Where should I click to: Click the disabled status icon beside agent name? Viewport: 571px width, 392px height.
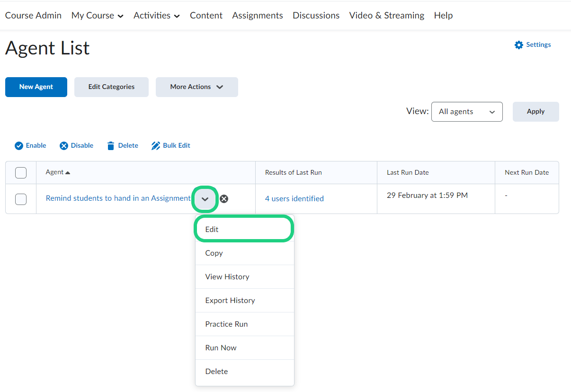click(224, 199)
